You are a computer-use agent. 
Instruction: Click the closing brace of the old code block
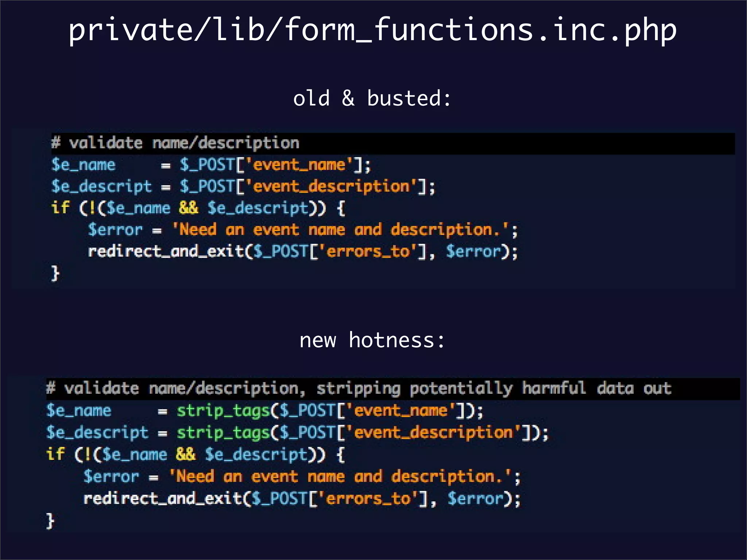(x=55, y=273)
